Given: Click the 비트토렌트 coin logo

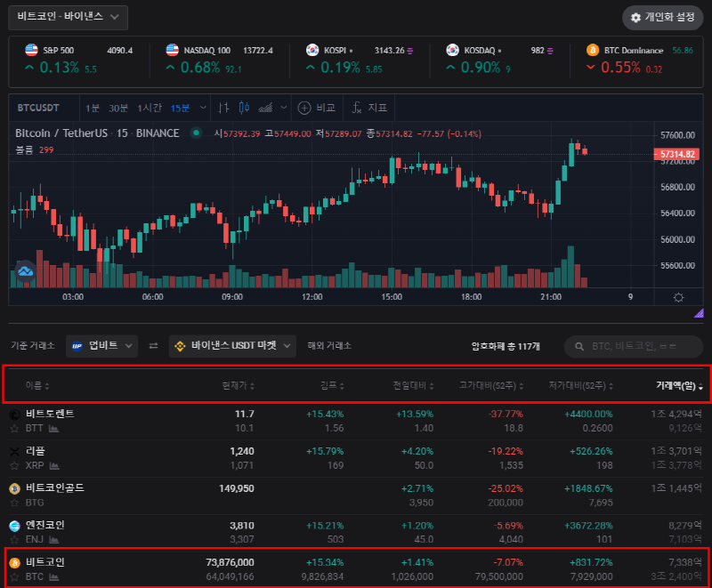Looking at the screenshot, I should click(14, 415).
